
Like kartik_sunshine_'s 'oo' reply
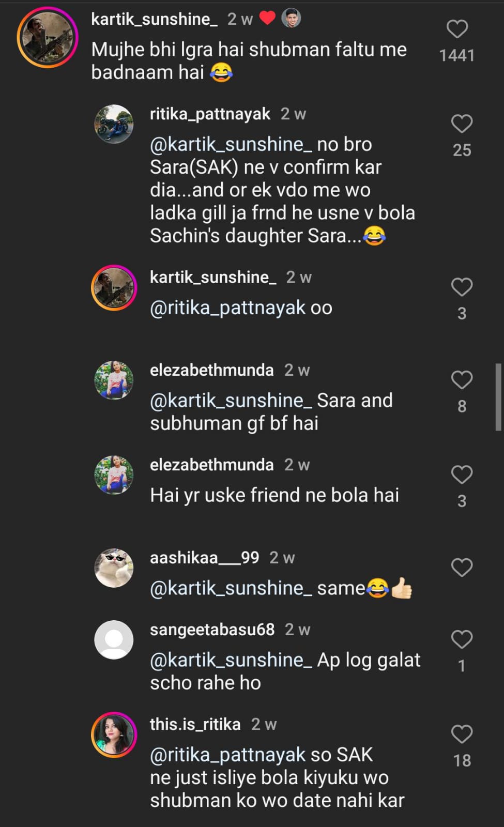coord(462,287)
